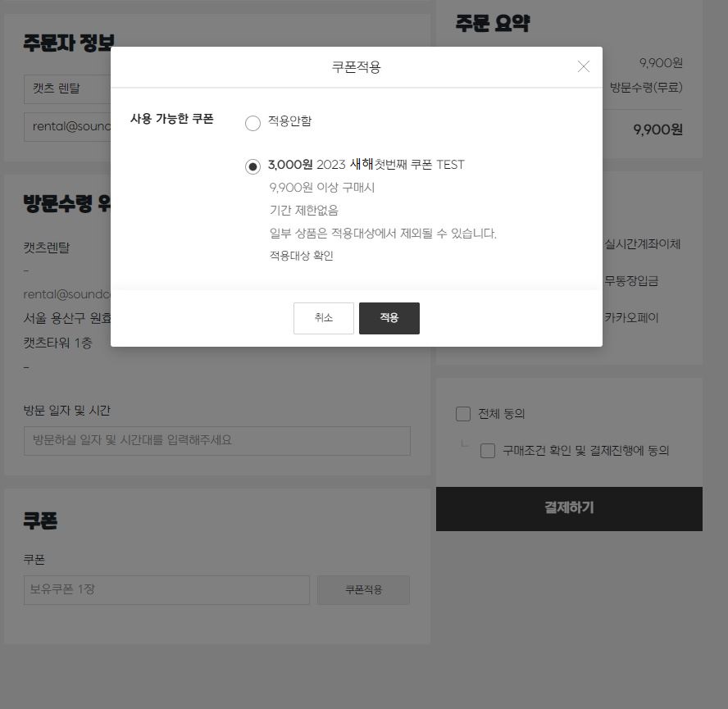This screenshot has width=728, height=709.
Task: Close the 쿠폰적용 dialog with X icon
Action: coord(583,67)
